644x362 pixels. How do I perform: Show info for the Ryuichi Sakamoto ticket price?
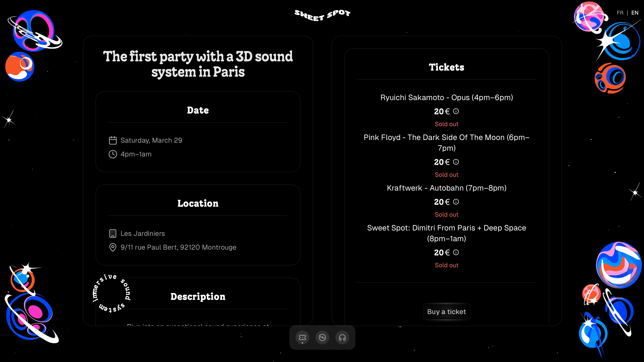pos(456,111)
